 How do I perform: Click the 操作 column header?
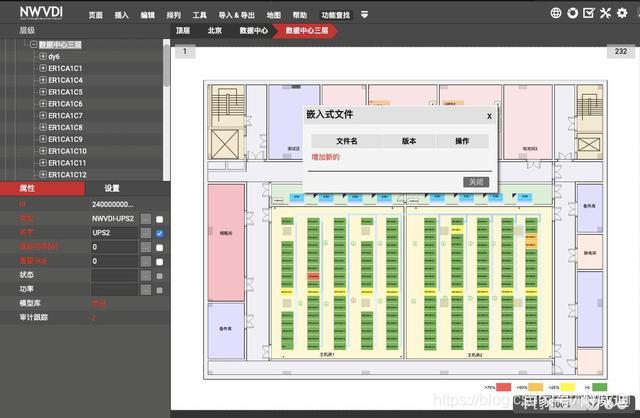(462, 141)
